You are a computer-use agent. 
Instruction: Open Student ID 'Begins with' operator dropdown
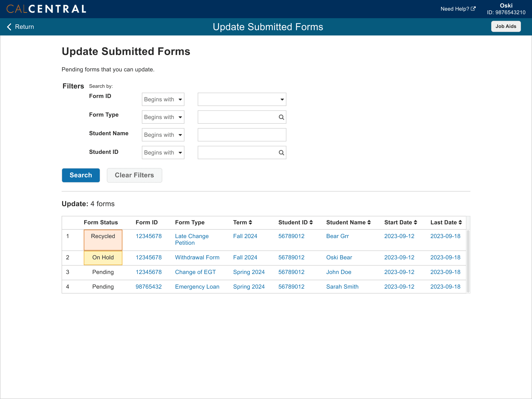pyautogui.click(x=163, y=153)
